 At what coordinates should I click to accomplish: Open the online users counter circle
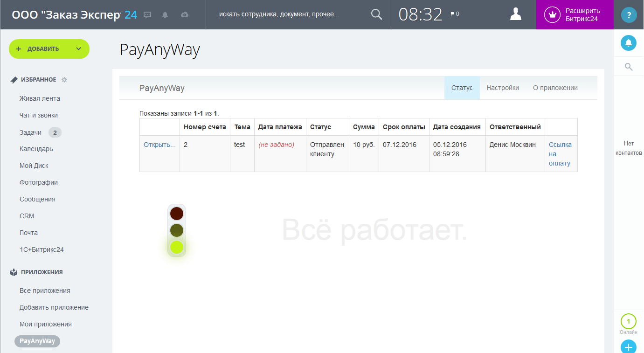(x=629, y=322)
